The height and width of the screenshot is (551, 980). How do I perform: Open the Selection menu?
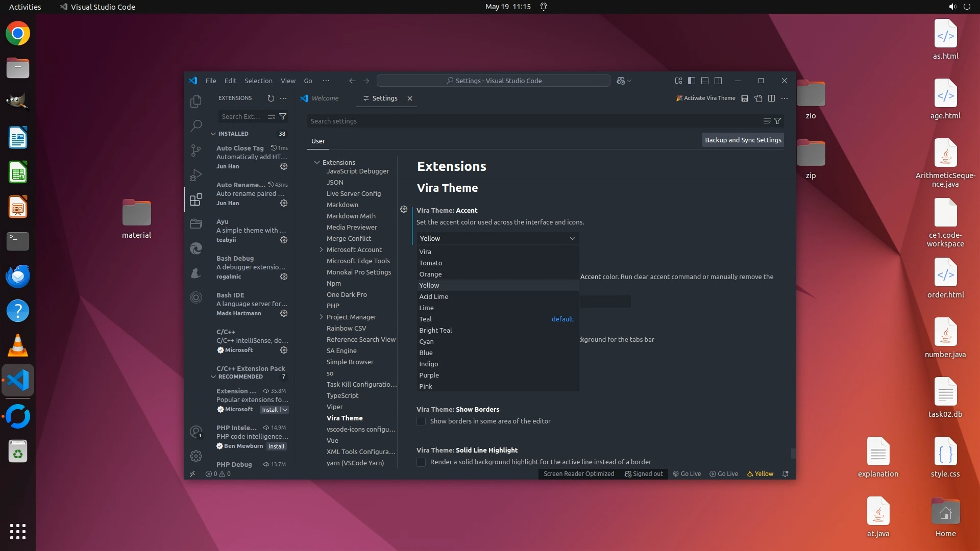click(x=258, y=81)
